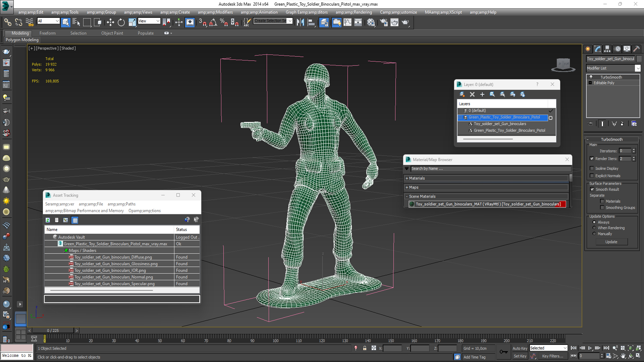644x362 pixels.
Task: Switch to the Motion command panel
Action: point(617,49)
